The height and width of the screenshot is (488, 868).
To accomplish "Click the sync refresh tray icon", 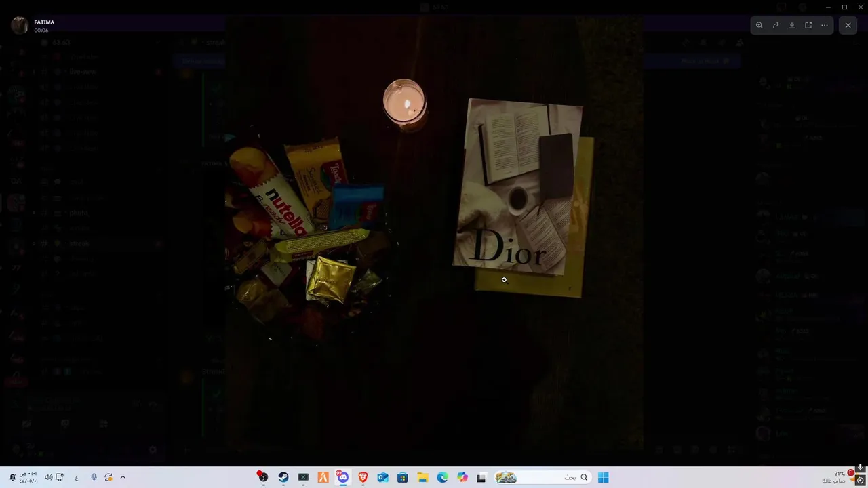I will (x=108, y=477).
